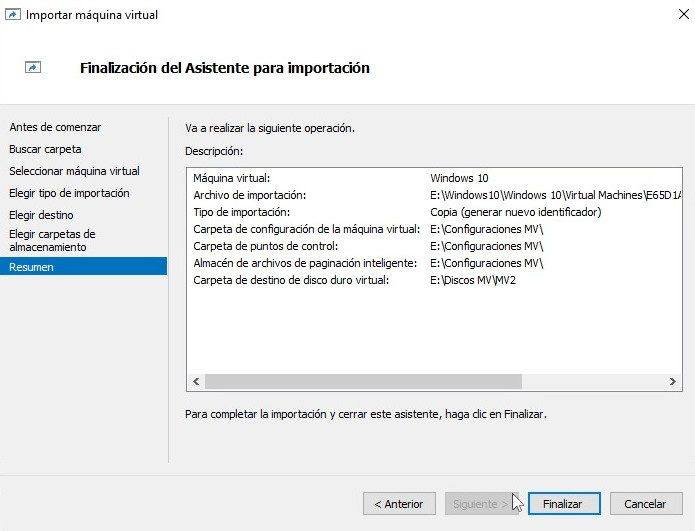This screenshot has height=531, width=695.
Task: Go to the Antes de comenzar step
Action: (x=55, y=127)
